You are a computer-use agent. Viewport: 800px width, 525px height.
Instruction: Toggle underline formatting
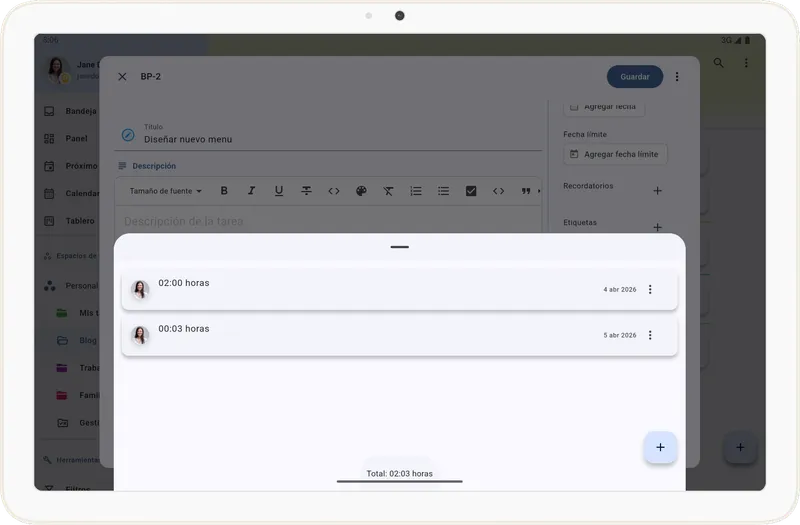click(279, 191)
